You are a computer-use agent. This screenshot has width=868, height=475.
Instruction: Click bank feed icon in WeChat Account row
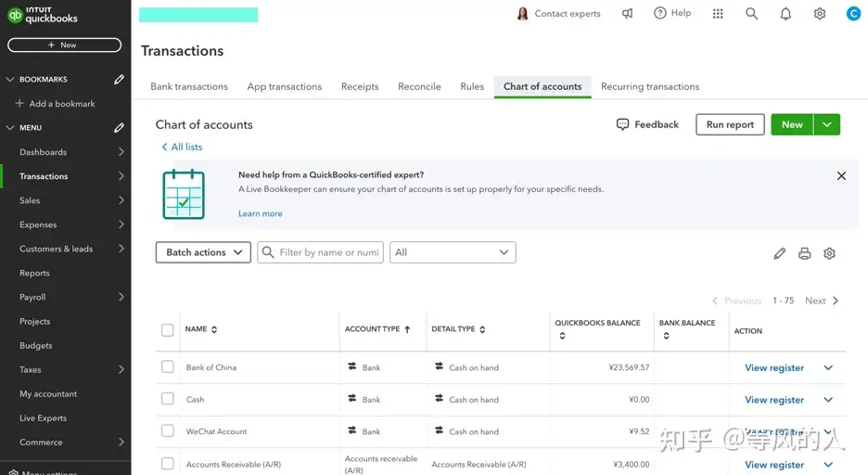pyautogui.click(x=352, y=430)
